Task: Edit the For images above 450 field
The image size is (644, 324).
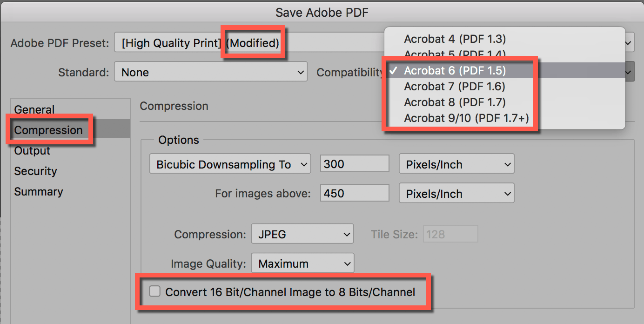Action: [x=354, y=193]
